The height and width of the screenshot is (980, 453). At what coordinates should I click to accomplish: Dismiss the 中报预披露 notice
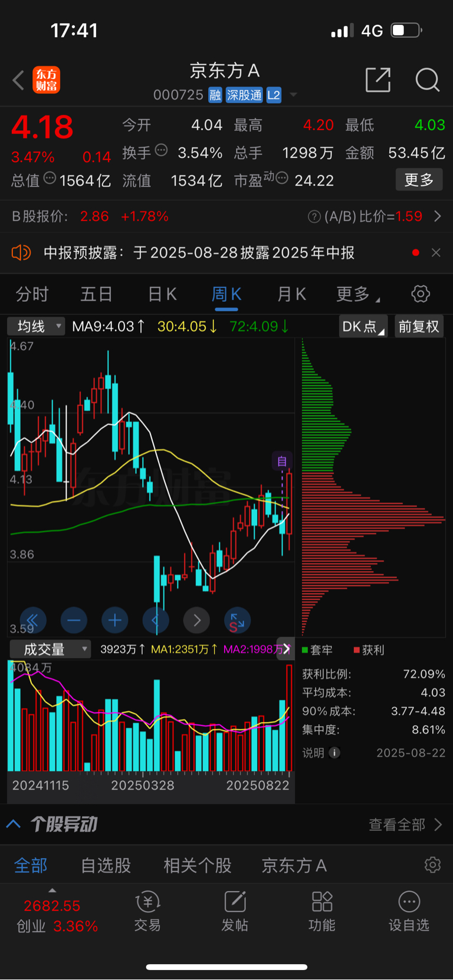click(x=436, y=252)
